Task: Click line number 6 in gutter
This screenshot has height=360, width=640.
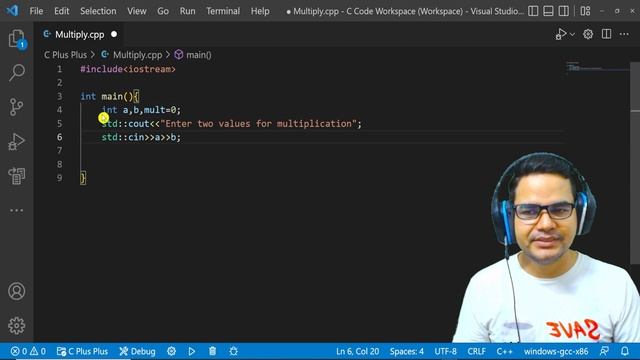Action: [x=60, y=137]
